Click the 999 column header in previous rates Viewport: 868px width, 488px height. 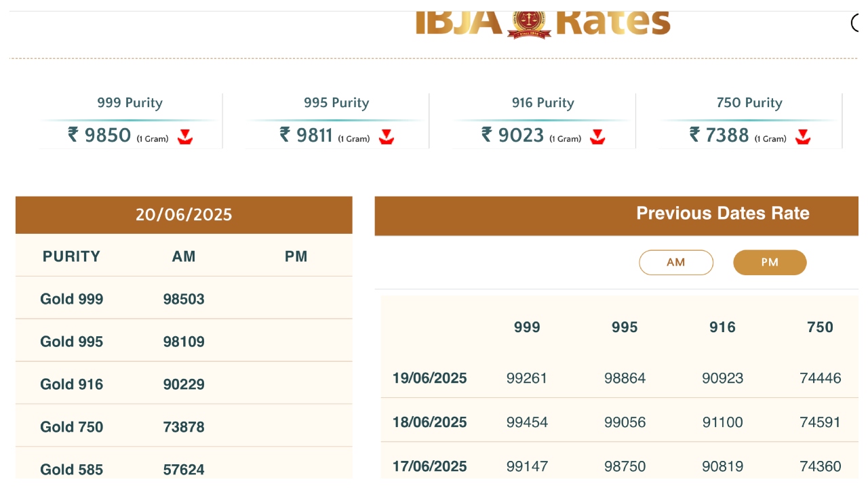[x=527, y=327]
